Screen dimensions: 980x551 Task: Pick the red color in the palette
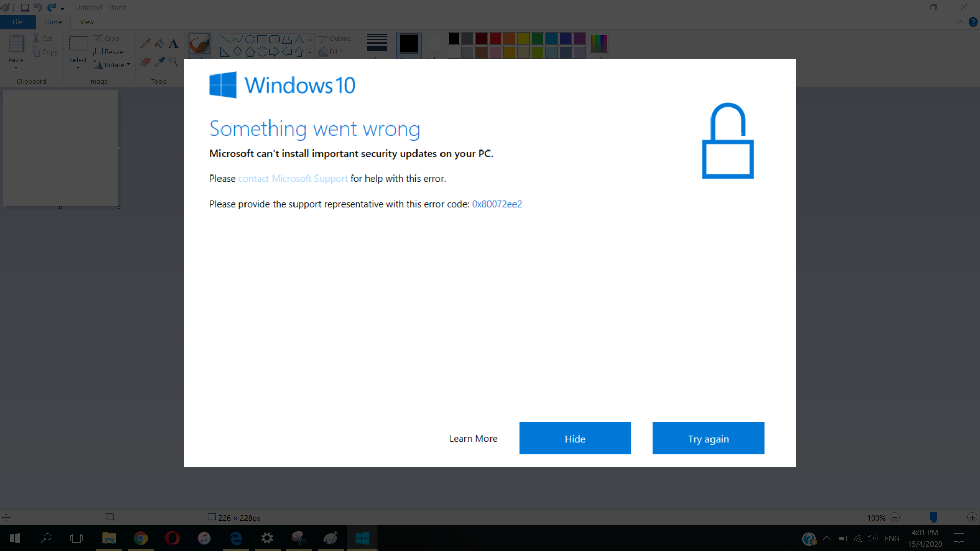pos(495,38)
